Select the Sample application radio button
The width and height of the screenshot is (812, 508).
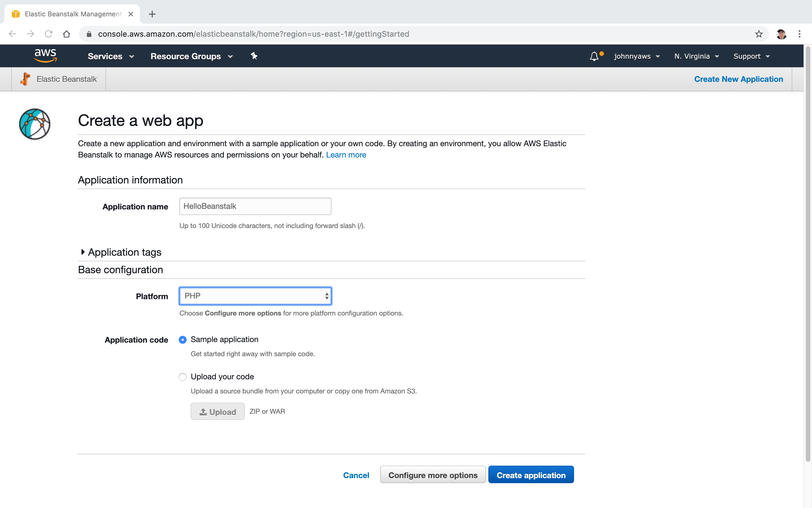click(x=182, y=340)
